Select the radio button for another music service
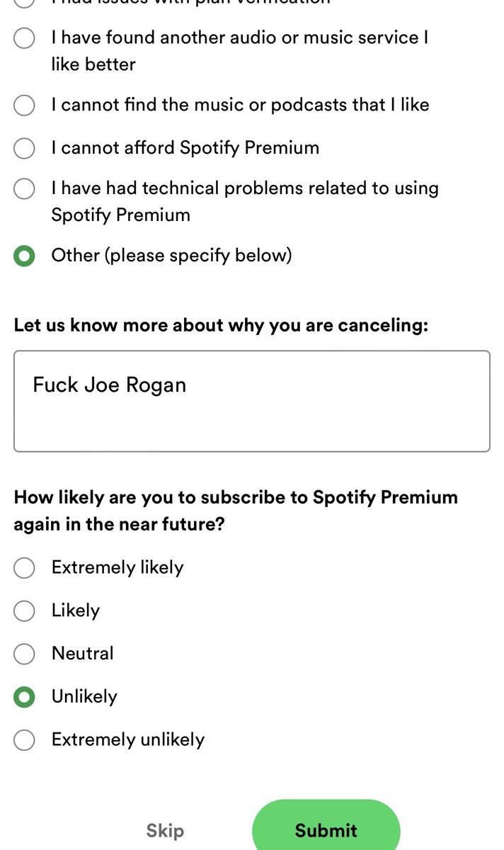504x850 pixels. (x=24, y=38)
